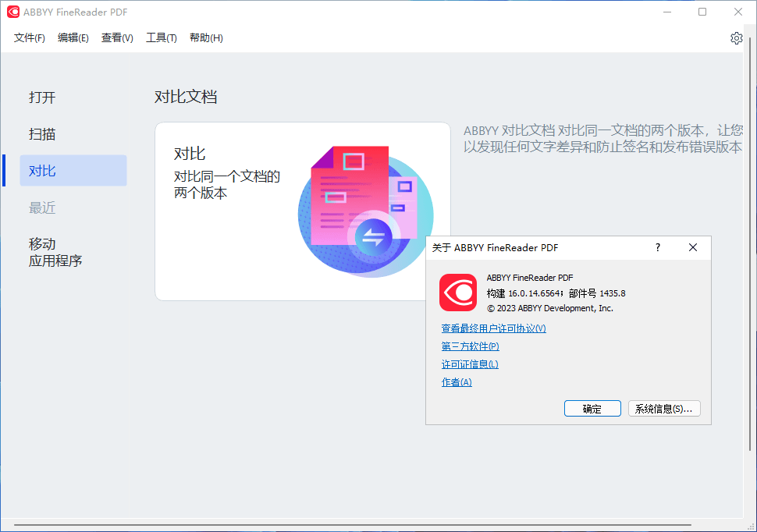Image resolution: width=757 pixels, height=532 pixels.
Task: Click the ABBYY FineReader logo in the title bar
Action: [13, 12]
